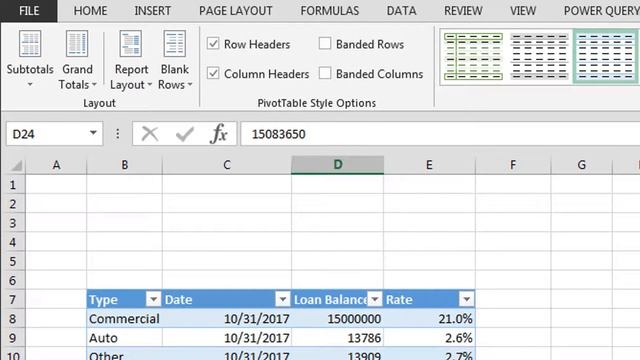Image resolution: width=640 pixels, height=360 pixels.
Task: Switch to the INSERT tab
Action: 153,11
